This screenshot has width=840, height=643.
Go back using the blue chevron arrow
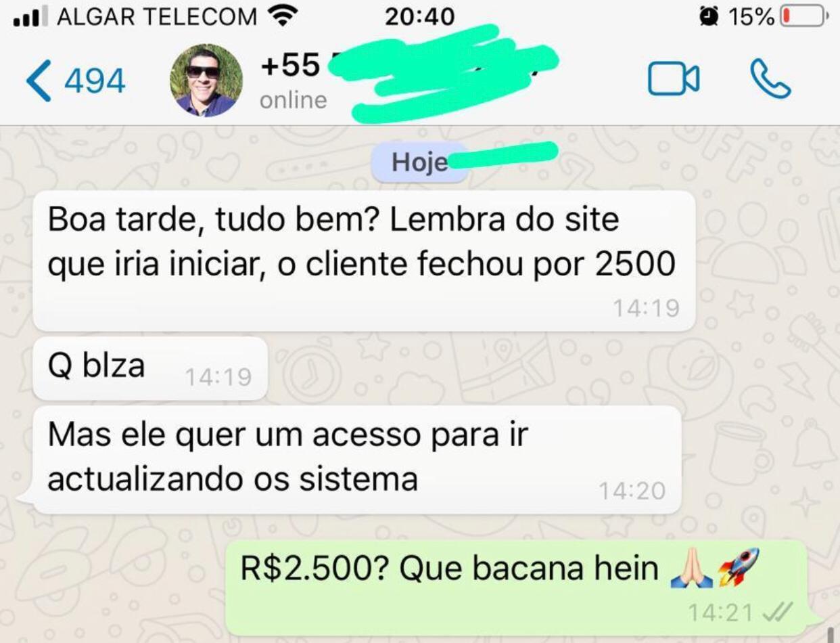click(39, 81)
